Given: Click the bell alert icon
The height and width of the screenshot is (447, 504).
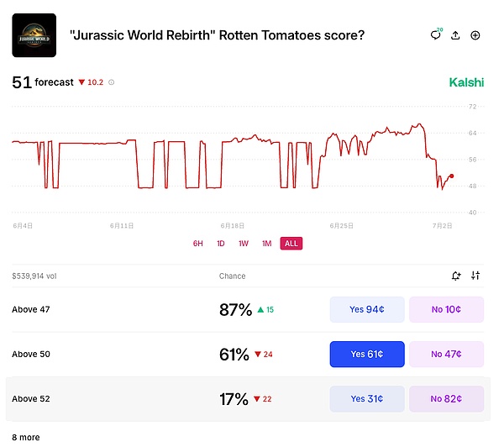Looking at the screenshot, I should 455,276.
